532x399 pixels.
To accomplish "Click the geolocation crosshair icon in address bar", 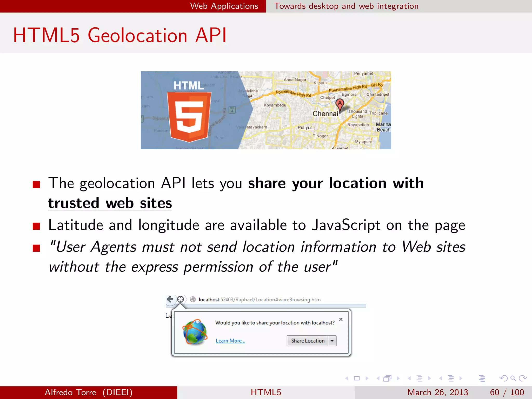I will click(x=180, y=300).
